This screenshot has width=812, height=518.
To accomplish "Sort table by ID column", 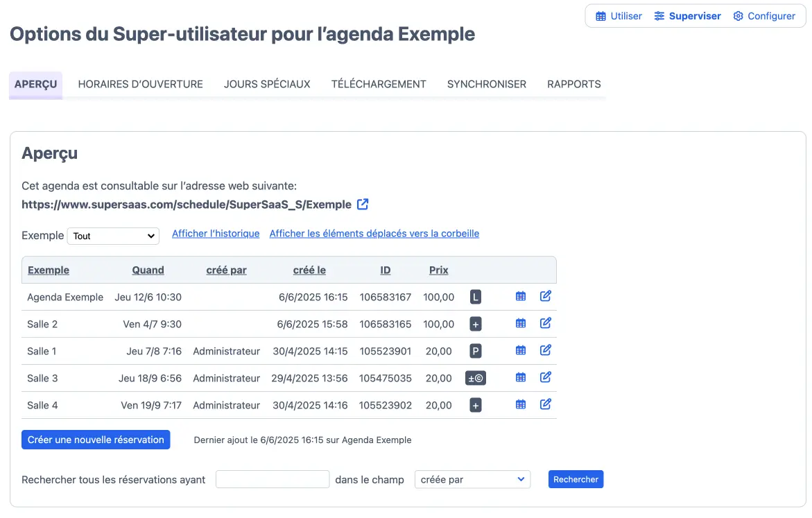I will pyautogui.click(x=386, y=270).
